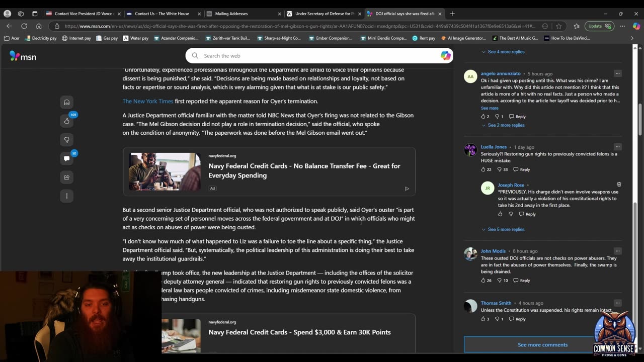Viewport: 644px width, 362px height.
Task: Go to the browser Home page icon
Action: (39, 26)
